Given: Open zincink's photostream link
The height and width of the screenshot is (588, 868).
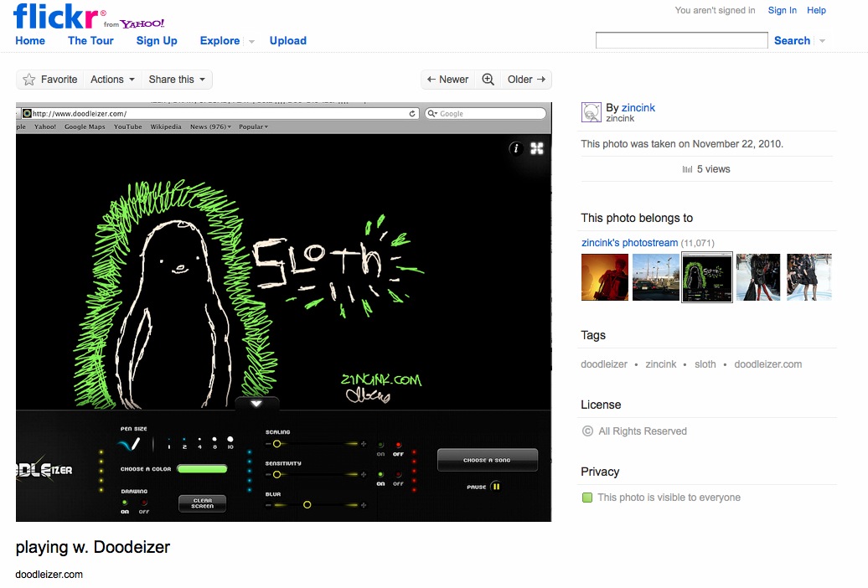Looking at the screenshot, I should point(629,243).
